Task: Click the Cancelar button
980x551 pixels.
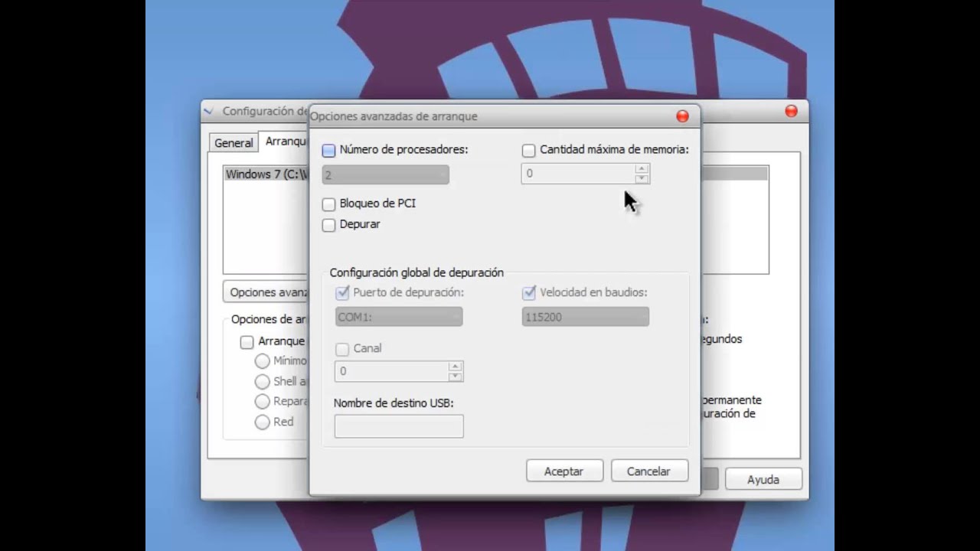Action: [648, 471]
